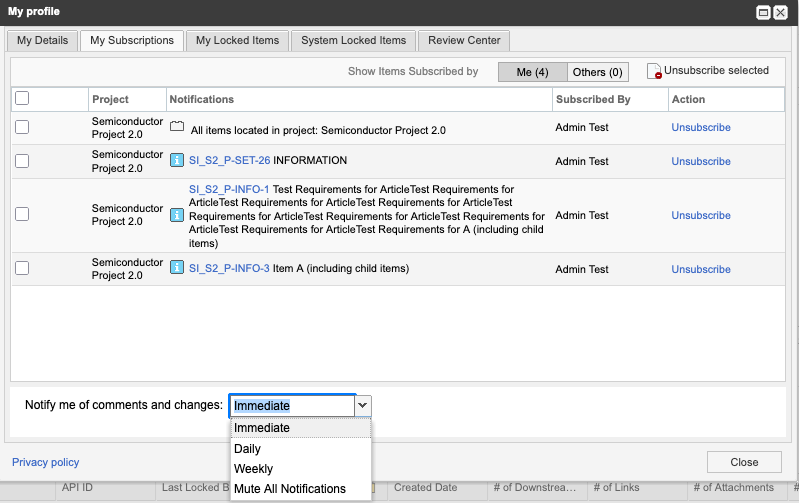Click the Notifications column header
This screenshot has height=503, width=799.
359,99
